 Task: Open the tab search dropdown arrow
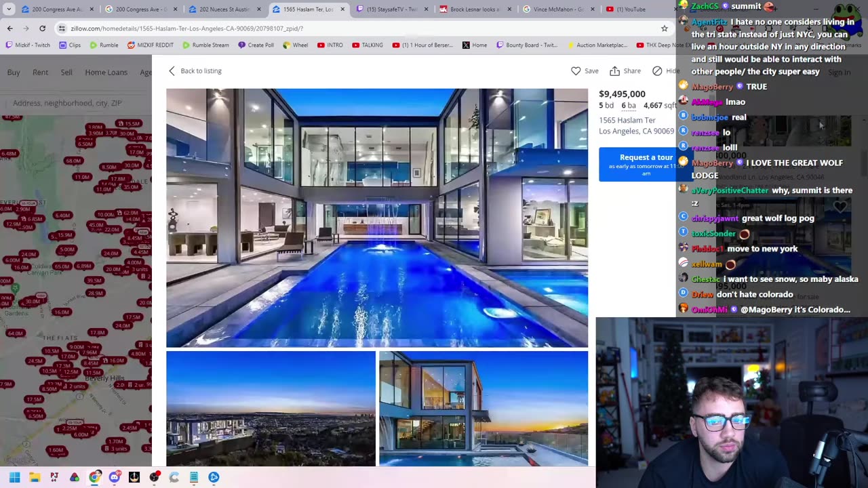9,9
